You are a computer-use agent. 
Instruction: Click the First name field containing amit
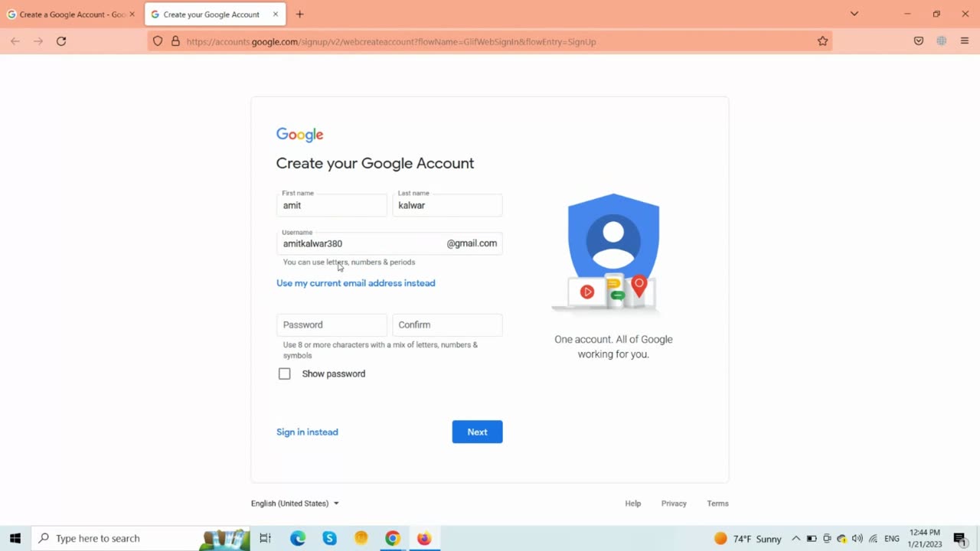332,205
